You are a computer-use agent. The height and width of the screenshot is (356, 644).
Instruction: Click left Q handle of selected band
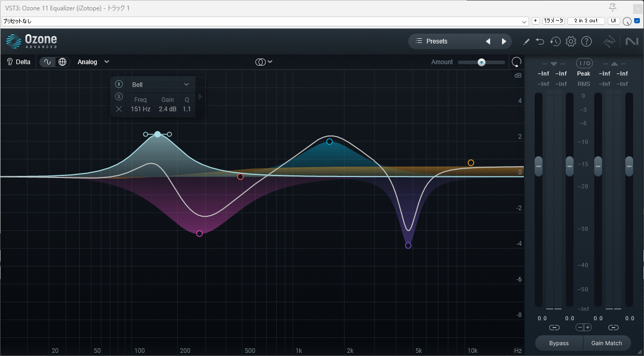[146, 135]
